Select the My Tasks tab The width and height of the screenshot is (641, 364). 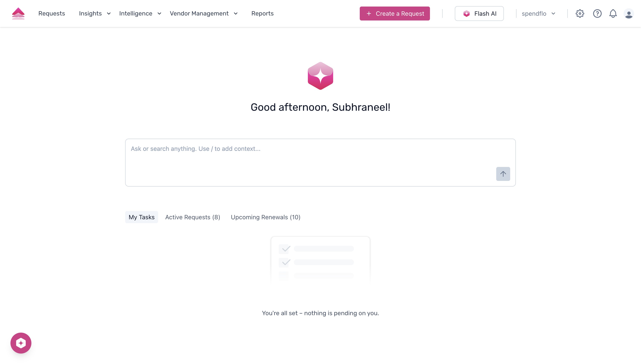(141, 217)
